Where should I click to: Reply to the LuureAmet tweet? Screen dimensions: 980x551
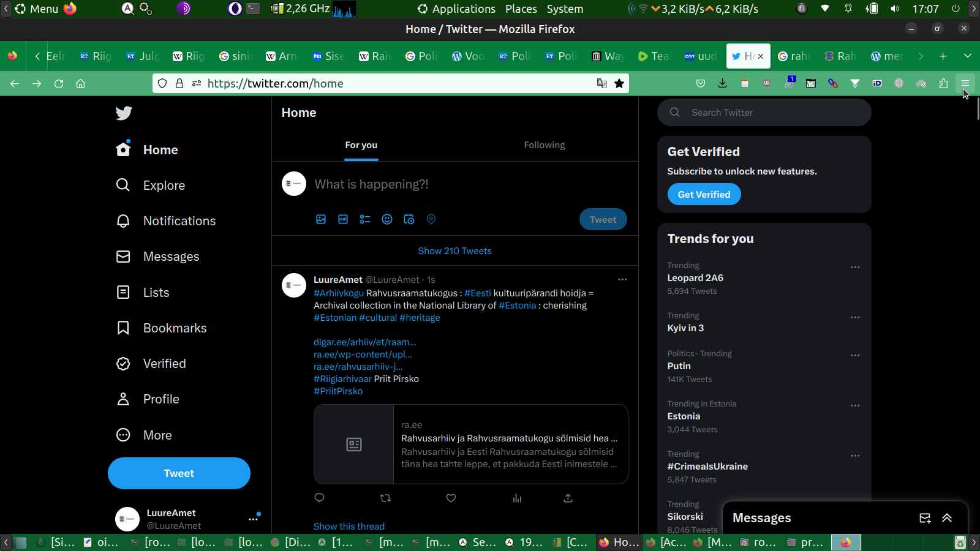point(319,498)
